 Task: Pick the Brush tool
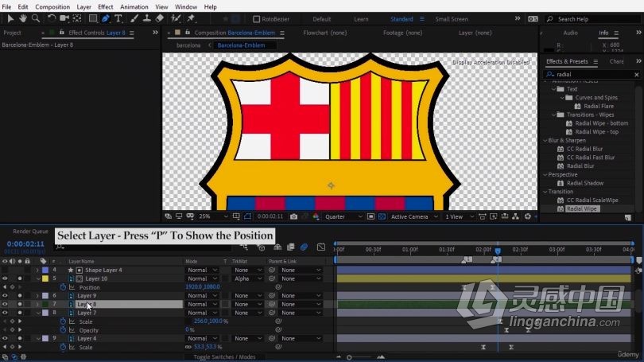134,18
